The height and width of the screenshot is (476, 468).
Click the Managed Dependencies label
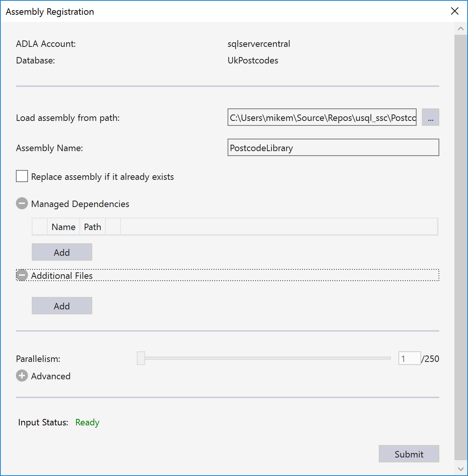tap(80, 204)
